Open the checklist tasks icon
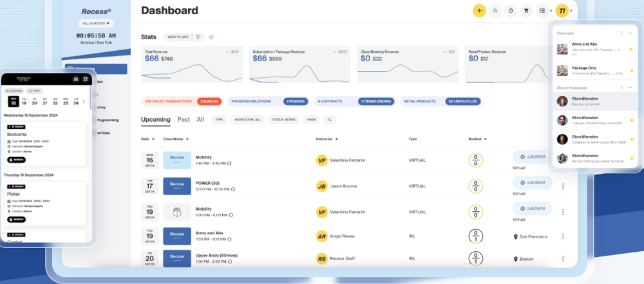The image size is (644, 284). coord(542,11)
